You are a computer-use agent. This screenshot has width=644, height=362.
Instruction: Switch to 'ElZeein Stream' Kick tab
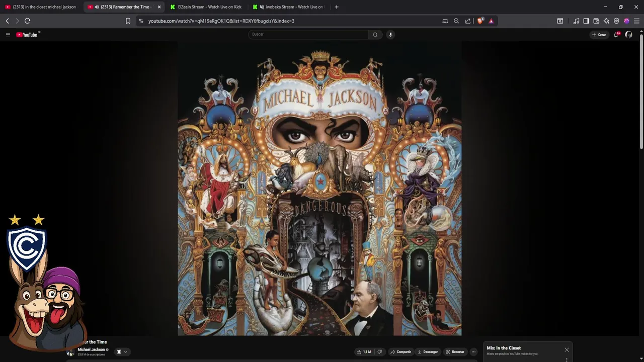pyautogui.click(x=206, y=7)
